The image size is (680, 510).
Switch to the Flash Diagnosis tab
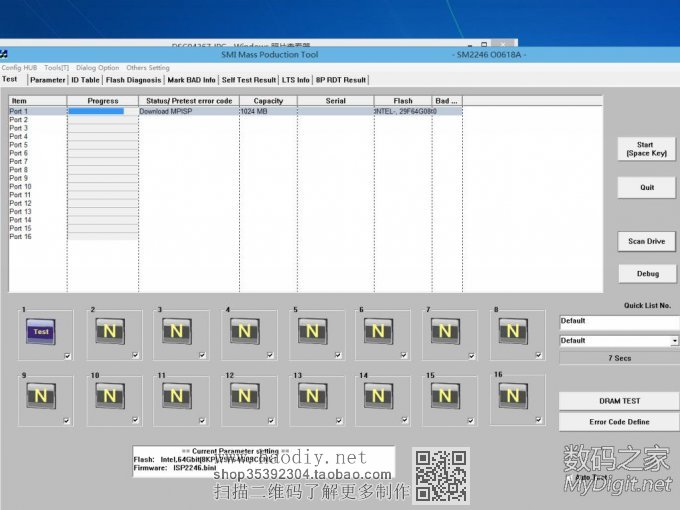point(133,80)
